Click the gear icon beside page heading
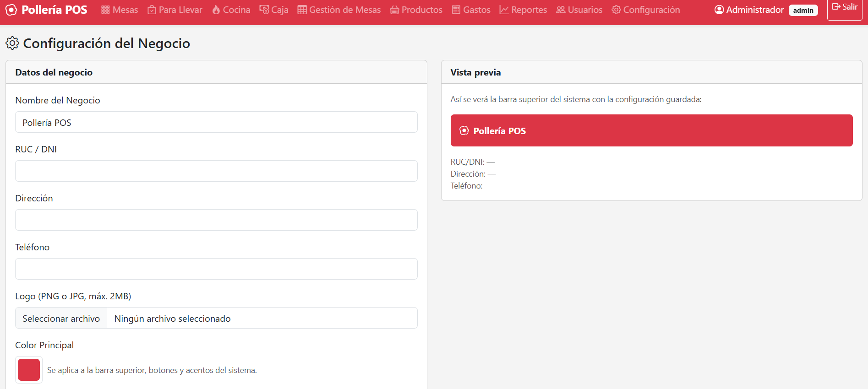This screenshot has height=389, width=868. point(12,43)
